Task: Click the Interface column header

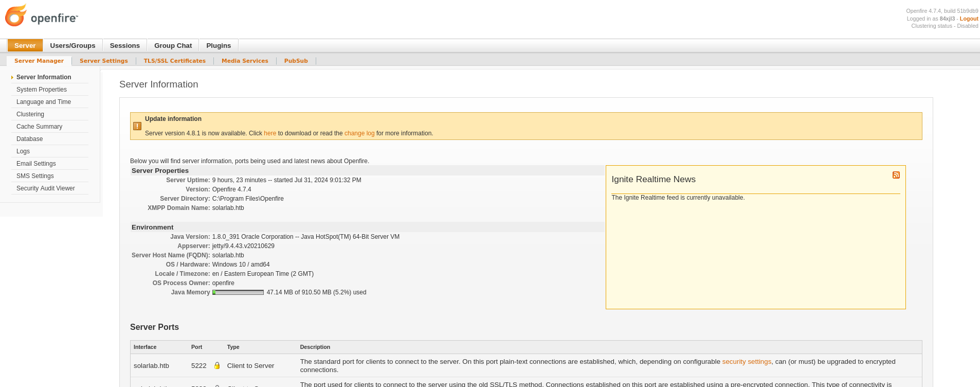Action: (145, 347)
